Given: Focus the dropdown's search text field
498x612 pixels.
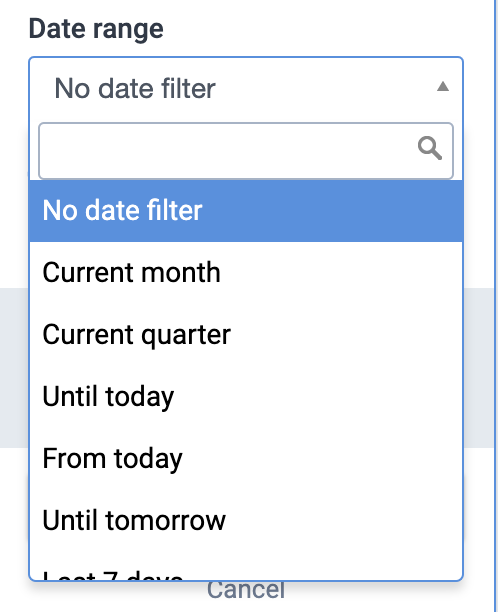Looking at the screenshot, I should [246, 151].
